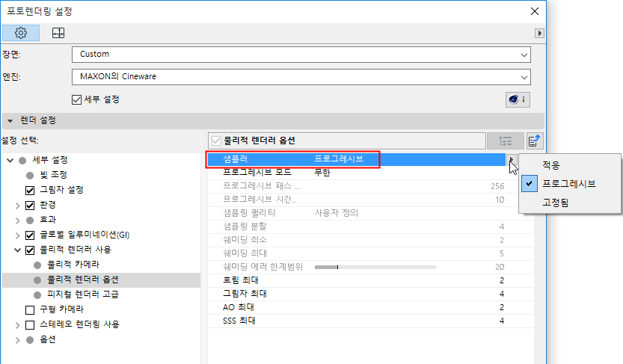Expand the 환경 tree node
623x364 pixels.
[17, 206]
